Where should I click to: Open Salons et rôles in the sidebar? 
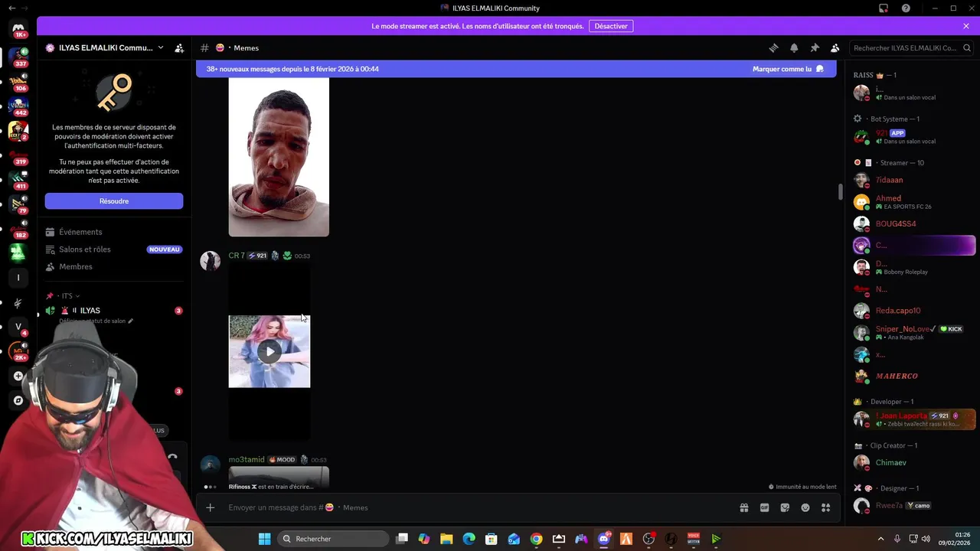tap(114, 249)
